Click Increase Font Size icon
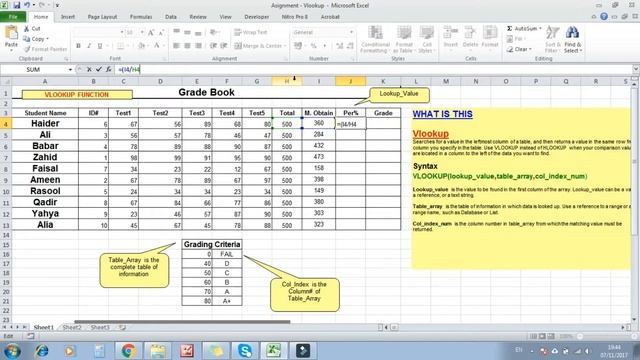The width and height of the screenshot is (640, 360). (151, 32)
